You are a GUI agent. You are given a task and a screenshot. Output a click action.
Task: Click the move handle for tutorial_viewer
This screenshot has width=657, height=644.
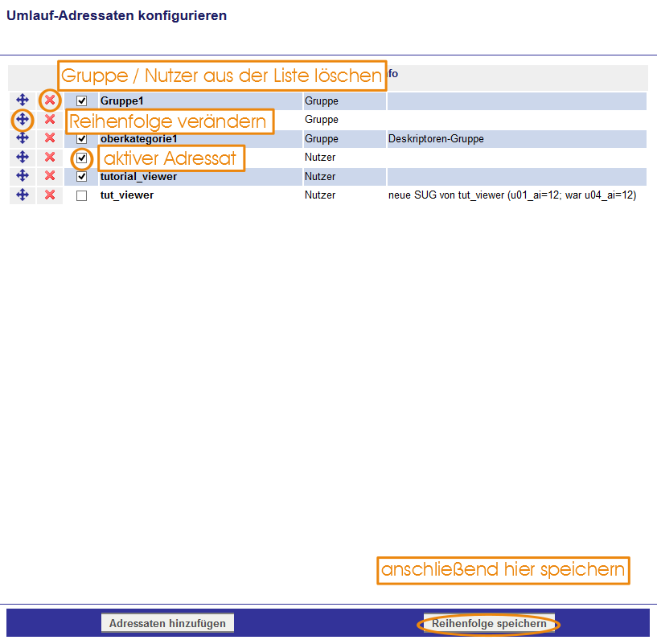click(x=23, y=175)
